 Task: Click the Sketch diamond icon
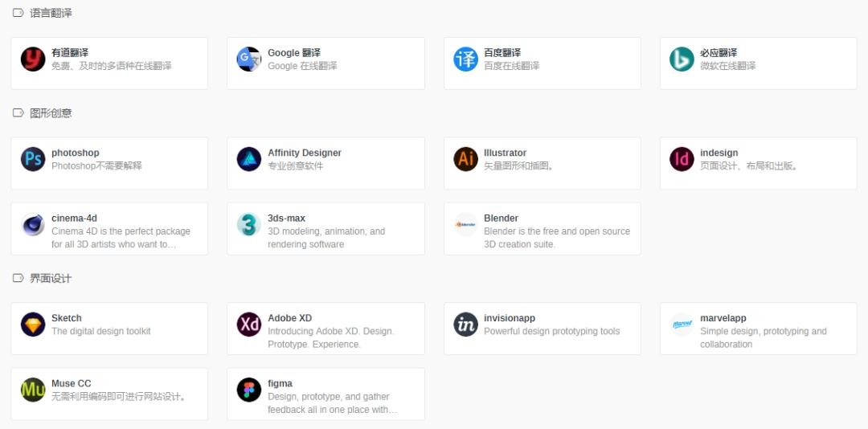click(33, 325)
